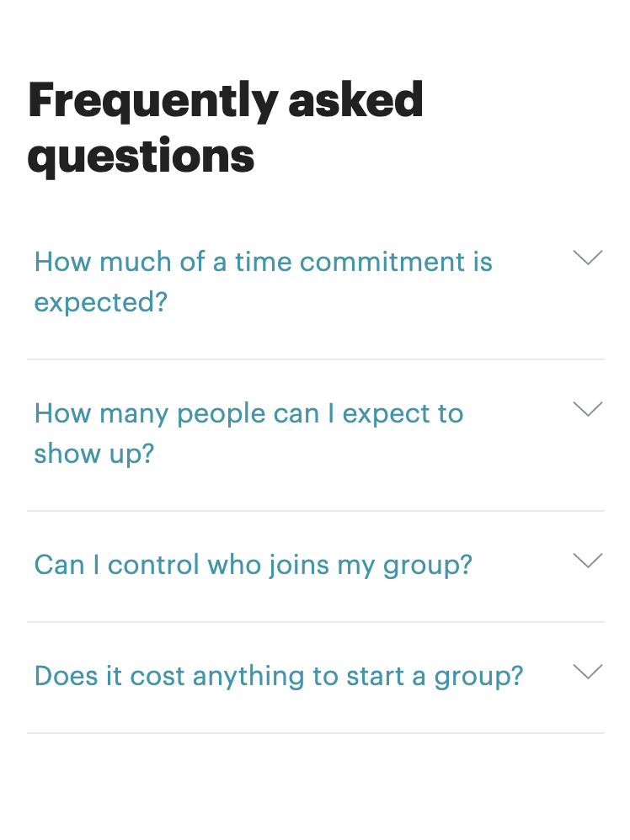630x840 pixels.
Task: Click 'Does it cost anything to start a group?'
Action: (279, 676)
